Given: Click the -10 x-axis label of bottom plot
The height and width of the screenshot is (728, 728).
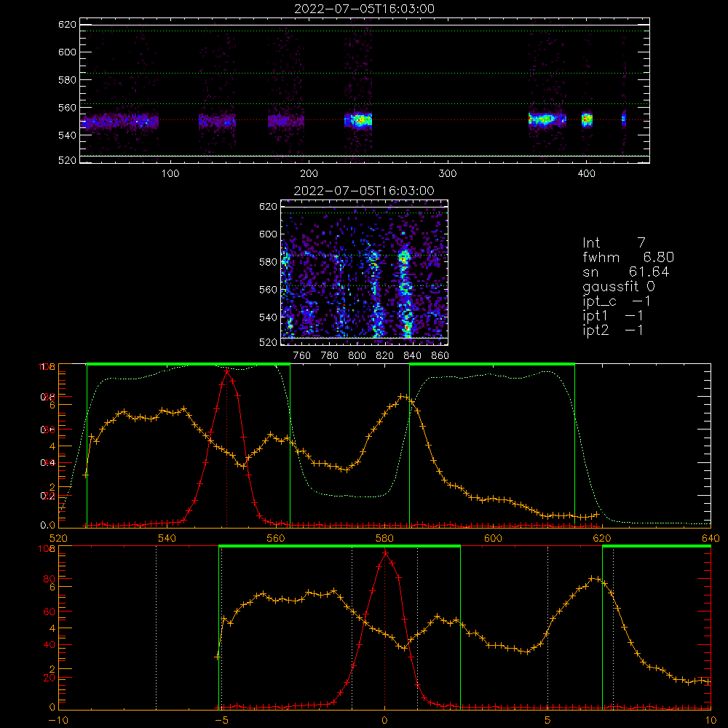Looking at the screenshot, I should click(58, 721).
